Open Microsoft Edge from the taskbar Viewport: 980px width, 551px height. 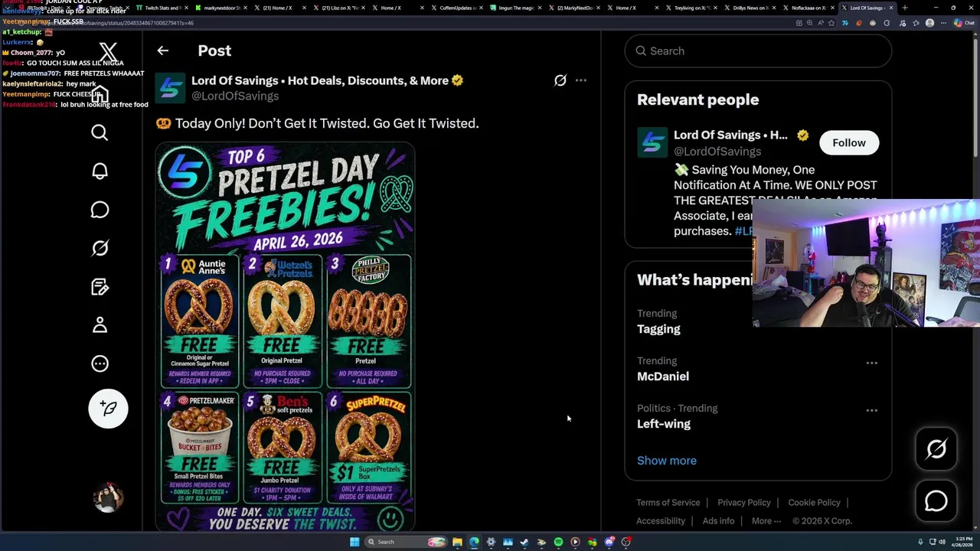click(474, 542)
